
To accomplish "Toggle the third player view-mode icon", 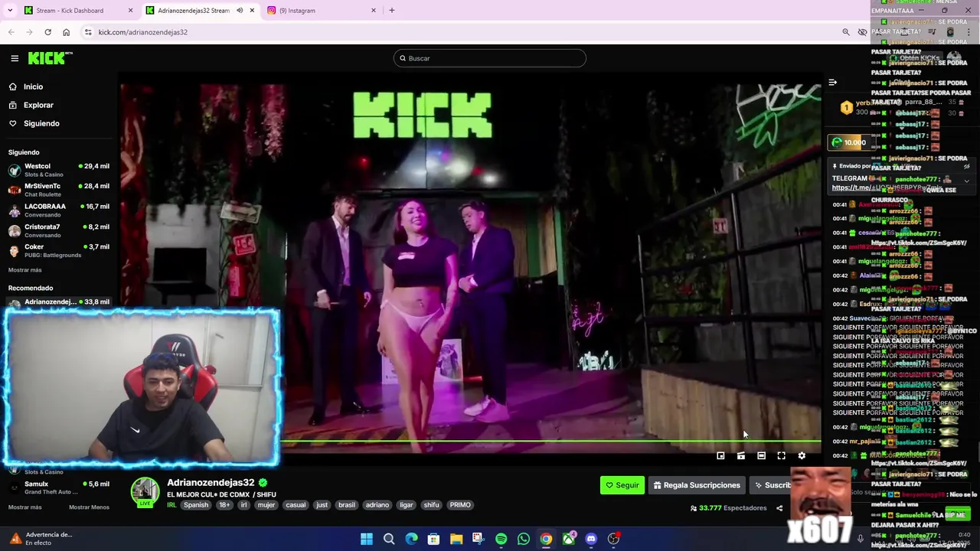I will click(761, 456).
